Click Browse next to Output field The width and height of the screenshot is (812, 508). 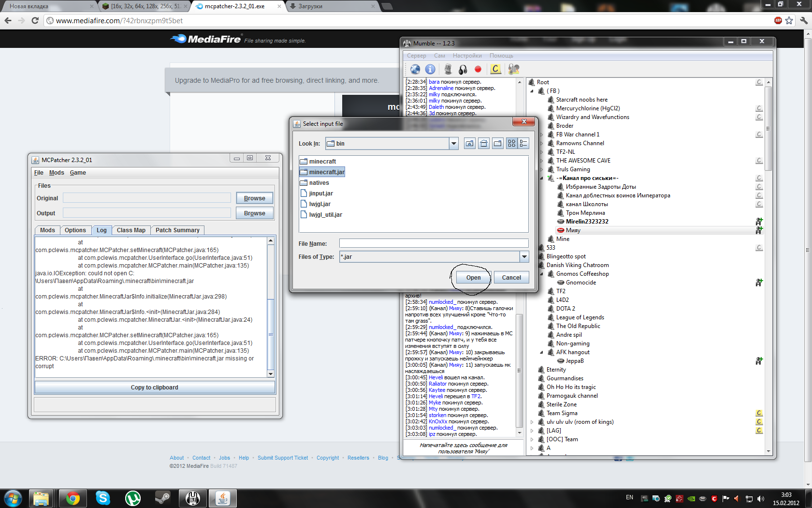tap(255, 213)
